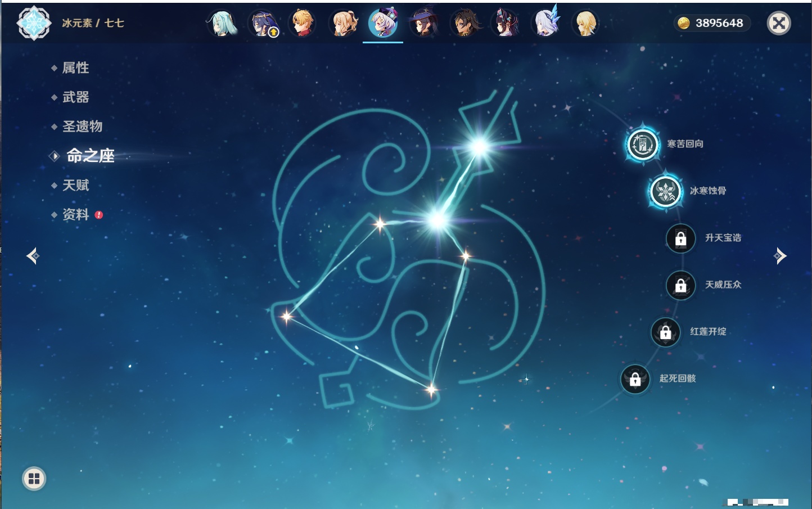Screen dimensions: 812x509
Task: Switch to the 武器 weapon page
Action: coord(75,97)
